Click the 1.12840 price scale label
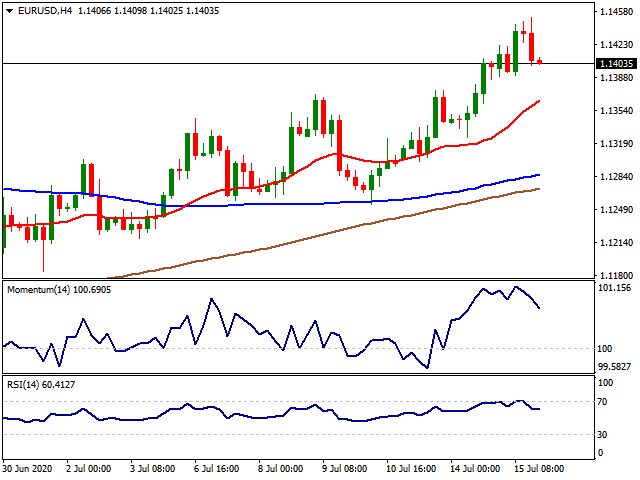This screenshot has height=480, width=640. [616, 177]
